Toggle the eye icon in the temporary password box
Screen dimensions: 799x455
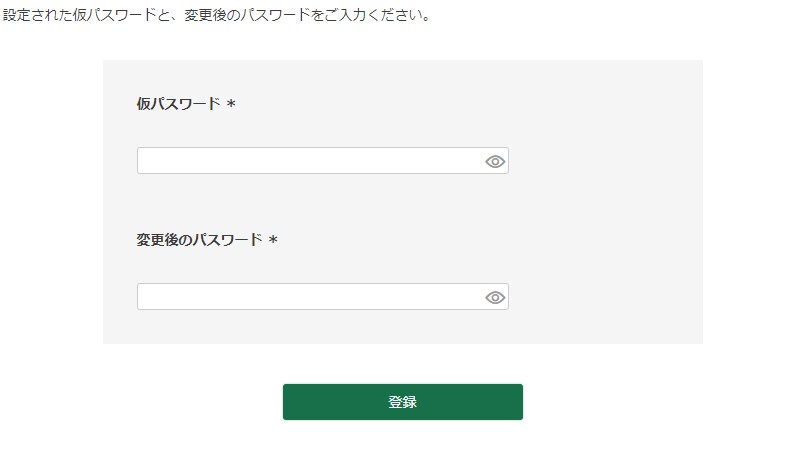point(495,161)
